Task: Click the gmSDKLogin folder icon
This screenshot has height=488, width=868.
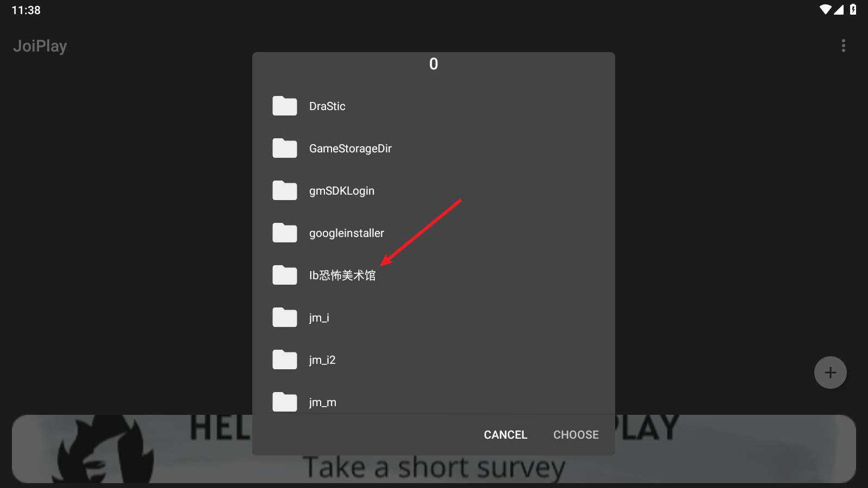Action: coord(284,190)
